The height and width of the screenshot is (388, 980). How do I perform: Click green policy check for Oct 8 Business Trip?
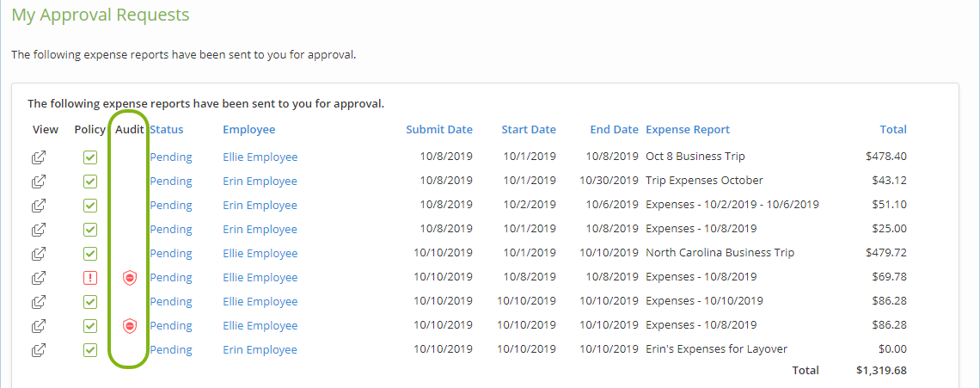pyautogui.click(x=90, y=157)
